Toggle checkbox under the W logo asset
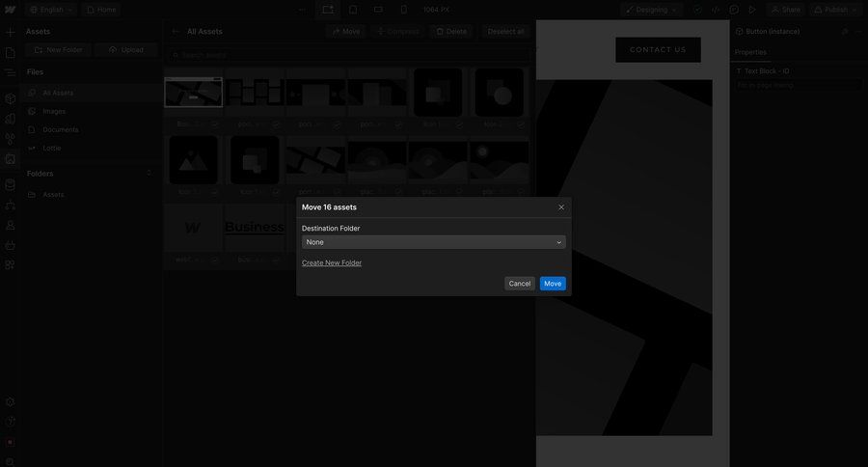 [214, 260]
